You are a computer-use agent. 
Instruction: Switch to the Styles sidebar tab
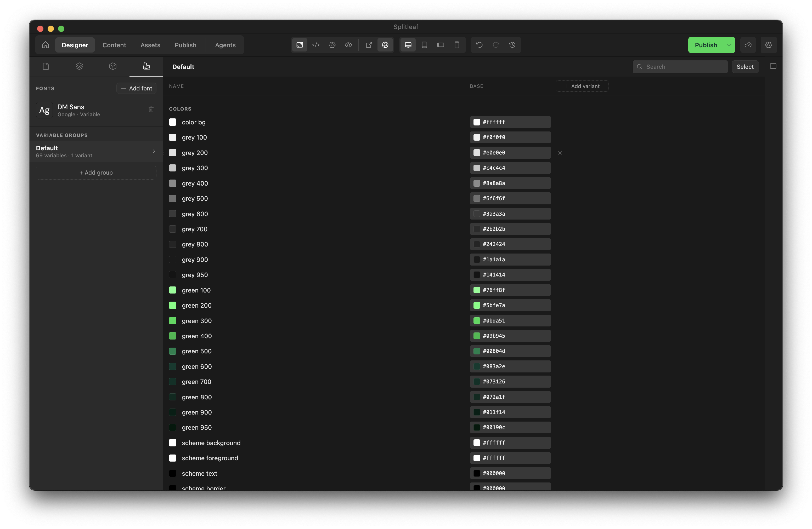click(x=146, y=66)
